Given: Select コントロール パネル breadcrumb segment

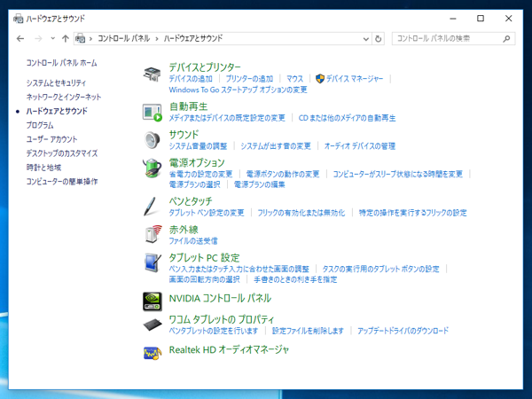Looking at the screenshot, I should pyautogui.click(x=124, y=38).
